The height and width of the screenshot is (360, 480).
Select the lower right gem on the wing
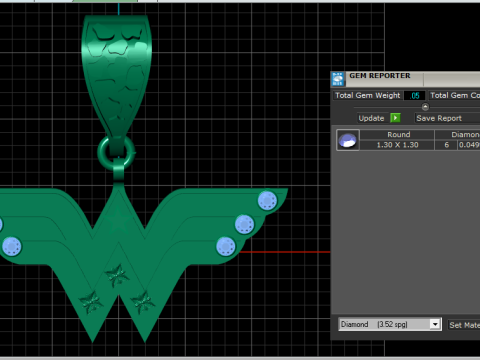[x=226, y=246]
